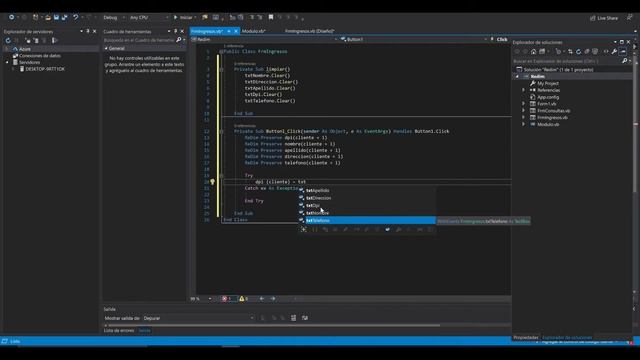The image size is (640, 360).
Task: Click the Solution Explorer search field
Action: click(x=567, y=61)
